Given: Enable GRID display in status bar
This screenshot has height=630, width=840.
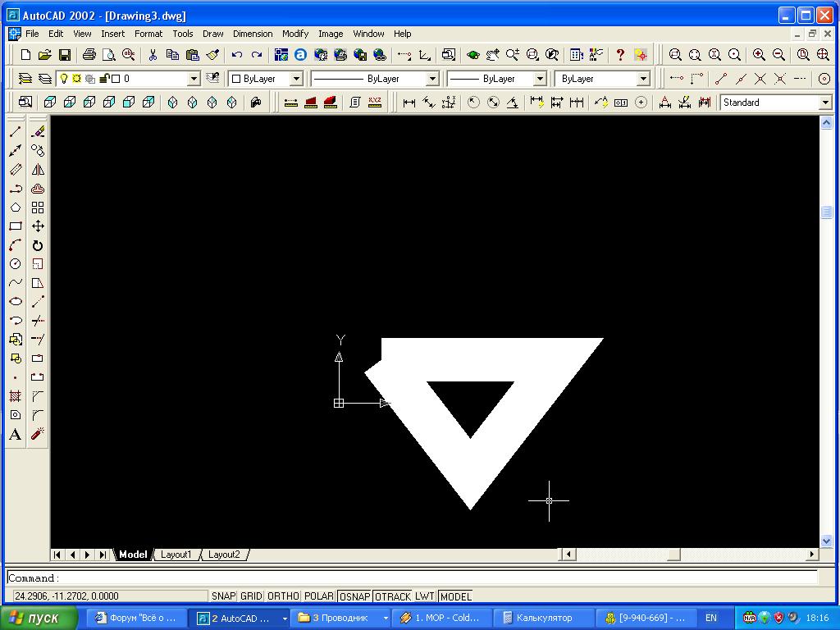Looking at the screenshot, I should tap(251, 596).
